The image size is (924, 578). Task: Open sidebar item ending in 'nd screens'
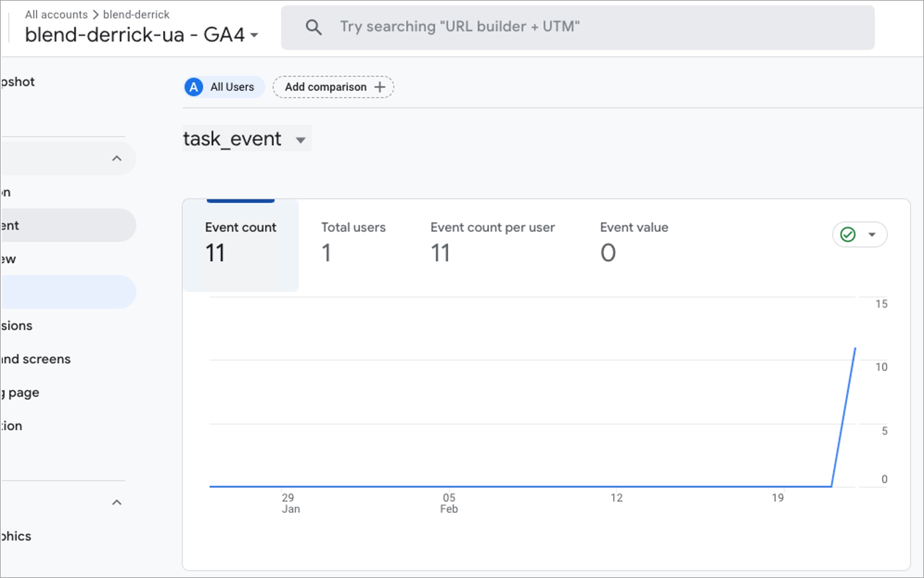pos(36,359)
